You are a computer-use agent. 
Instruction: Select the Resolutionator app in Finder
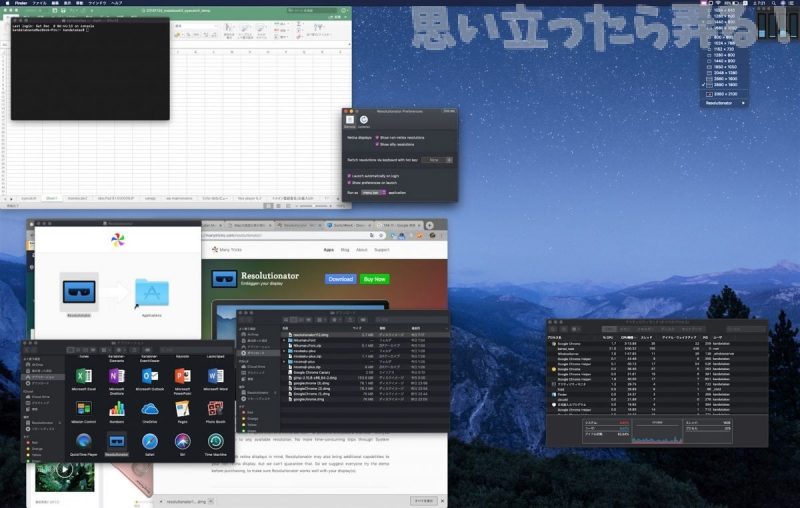117,441
